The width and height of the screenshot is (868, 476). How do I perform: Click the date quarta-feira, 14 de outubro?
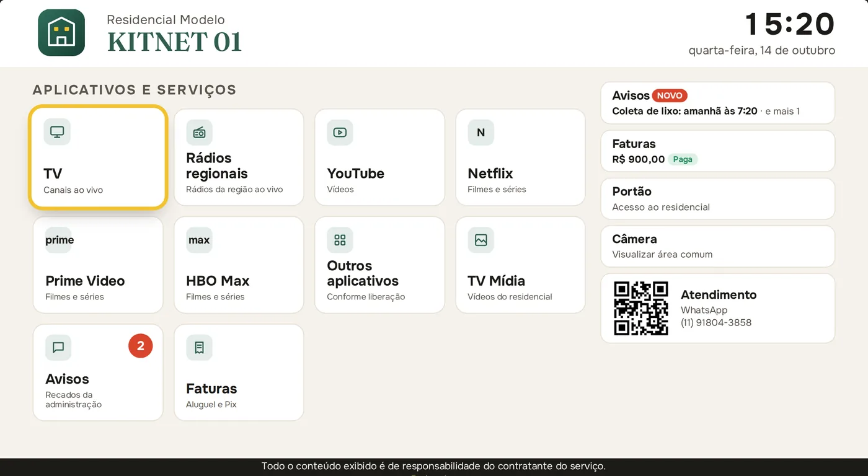tap(762, 50)
